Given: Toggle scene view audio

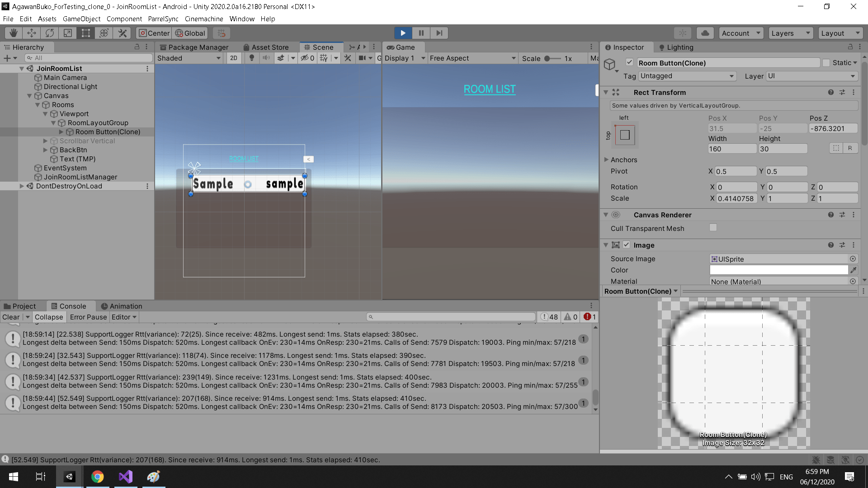Looking at the screenshot, I should 266,58.
